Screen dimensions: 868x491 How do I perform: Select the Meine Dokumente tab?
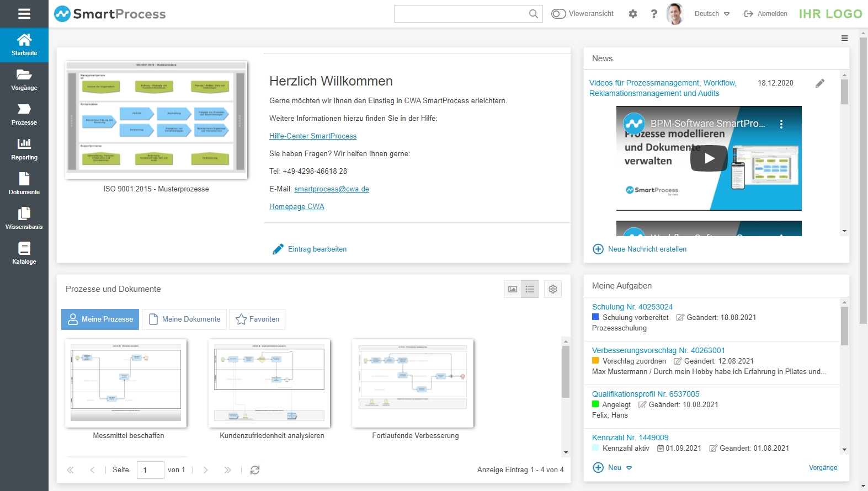tap(184, 319)
